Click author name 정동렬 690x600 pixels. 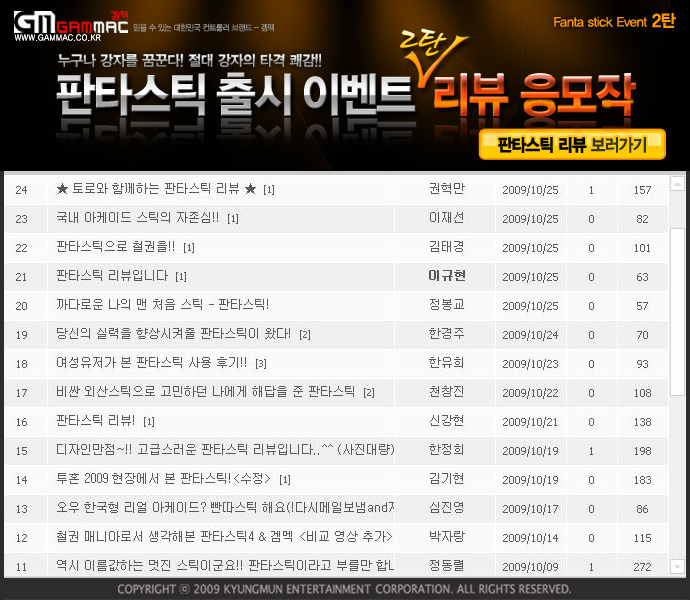(447, 566)
